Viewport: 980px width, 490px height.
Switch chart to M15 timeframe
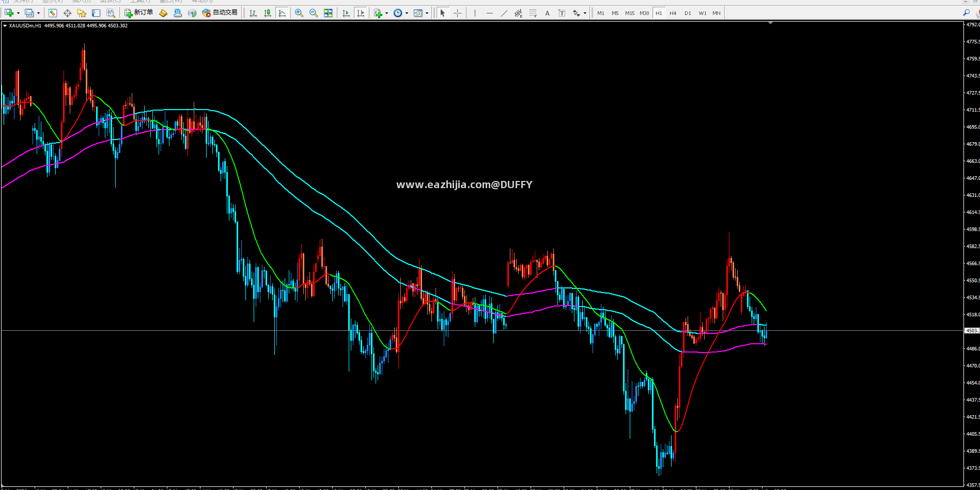tap(630, 13)
